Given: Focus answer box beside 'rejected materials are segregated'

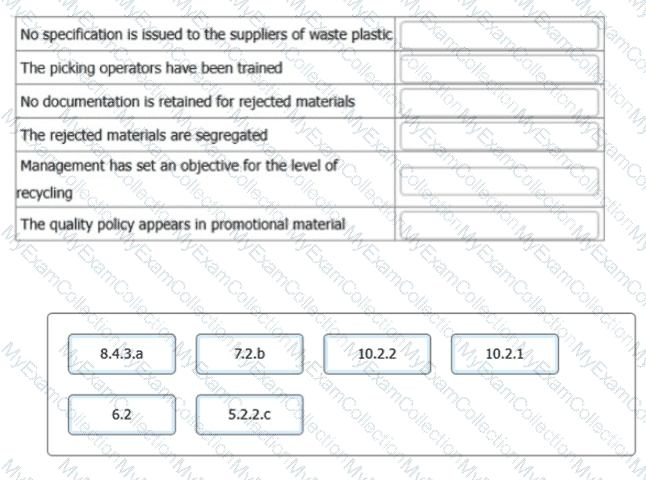Looking at the screenshot, I should click(x=499, y=135).
